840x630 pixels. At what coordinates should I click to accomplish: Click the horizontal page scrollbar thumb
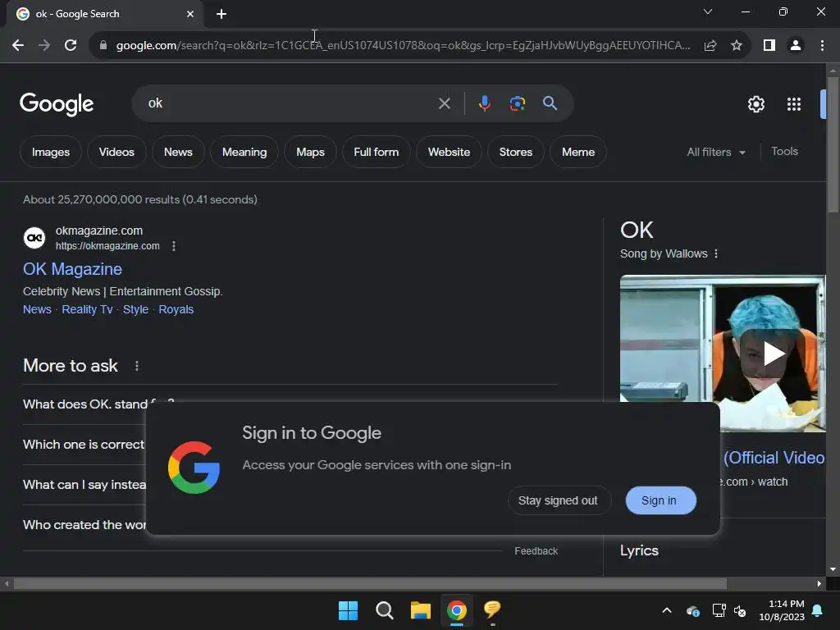[x=370, y=583]
